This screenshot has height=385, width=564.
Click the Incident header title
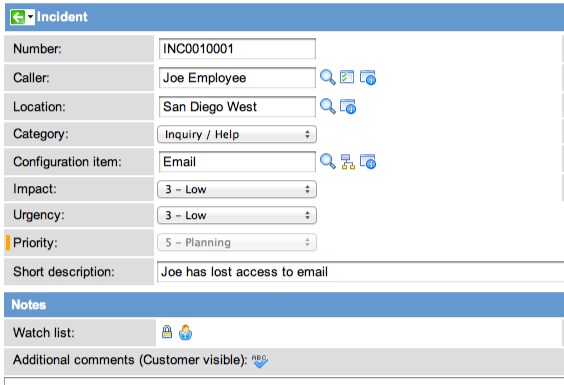pos(62,17)
